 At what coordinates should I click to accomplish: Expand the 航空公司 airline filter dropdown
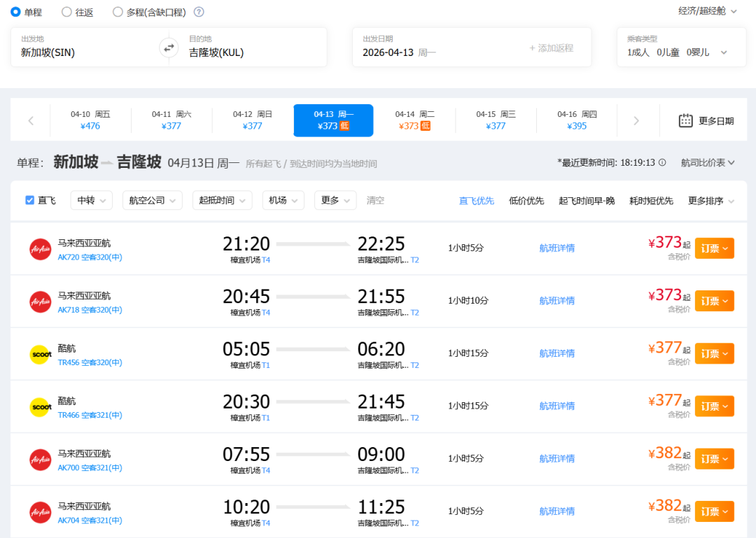pos(152,200)
